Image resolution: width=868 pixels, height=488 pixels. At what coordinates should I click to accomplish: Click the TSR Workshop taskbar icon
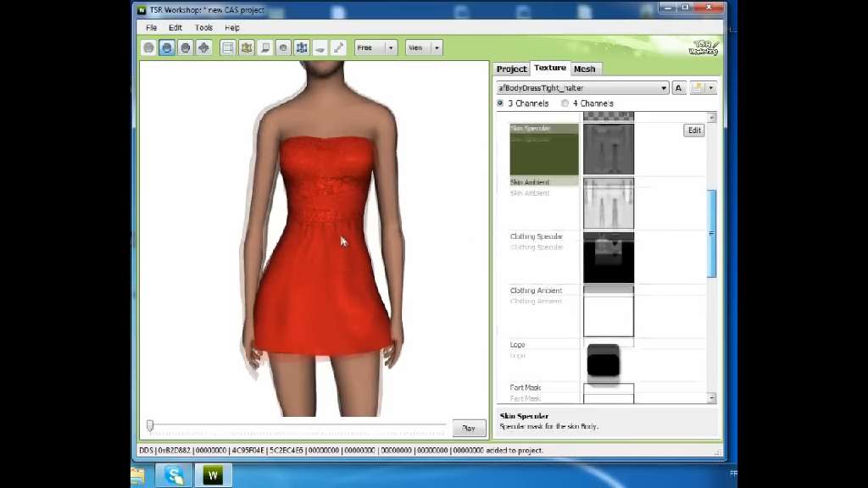(213, 475)
